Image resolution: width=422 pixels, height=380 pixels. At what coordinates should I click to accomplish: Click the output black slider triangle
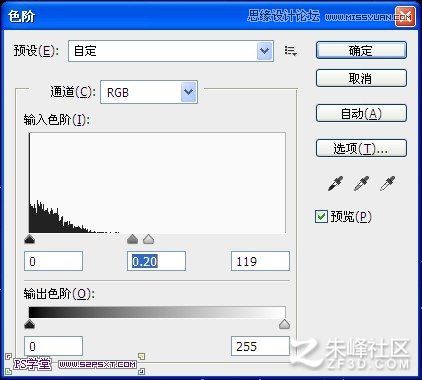[x=30, y=324]
